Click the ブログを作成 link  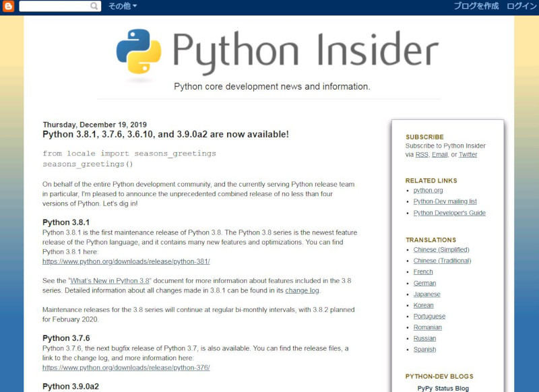[476, 6]
